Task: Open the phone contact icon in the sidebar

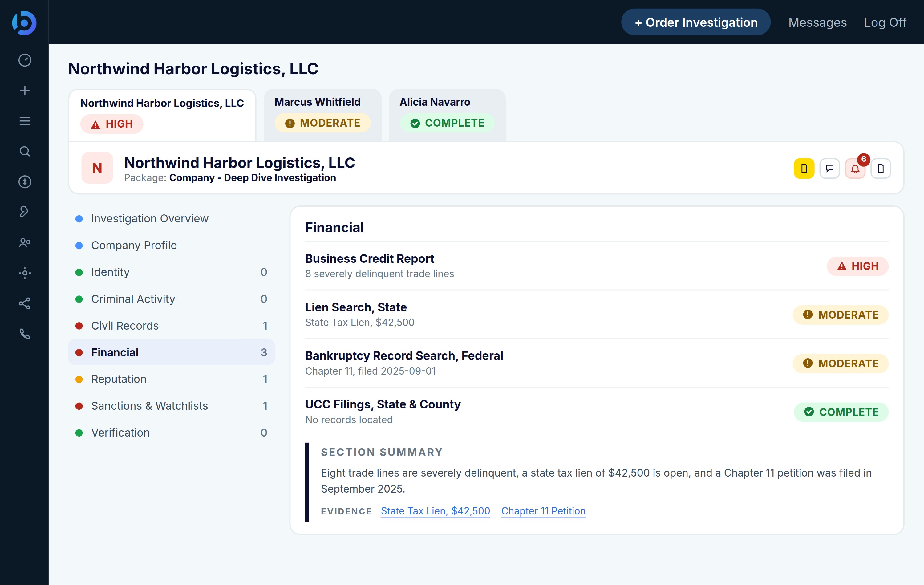Action: [x=25, y=334]
